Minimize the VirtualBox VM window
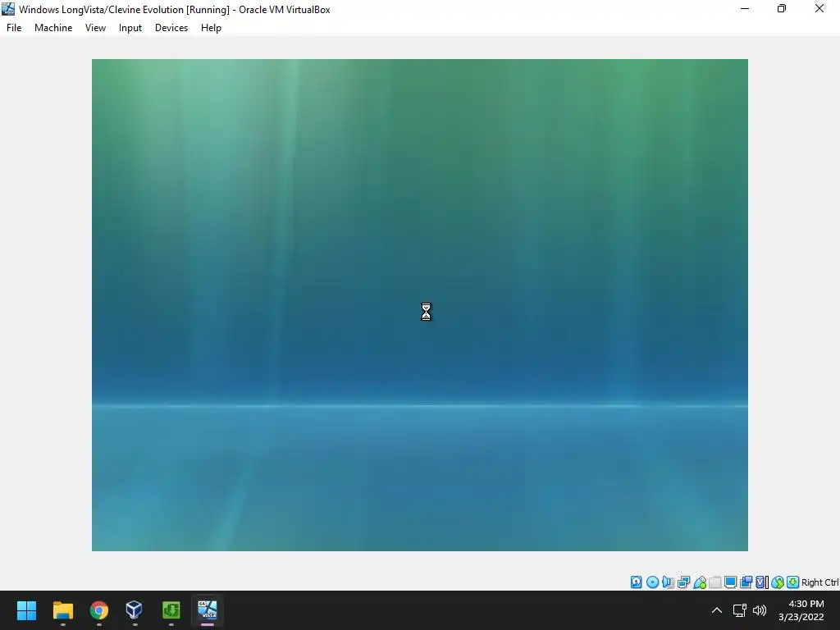 point(745,9)
